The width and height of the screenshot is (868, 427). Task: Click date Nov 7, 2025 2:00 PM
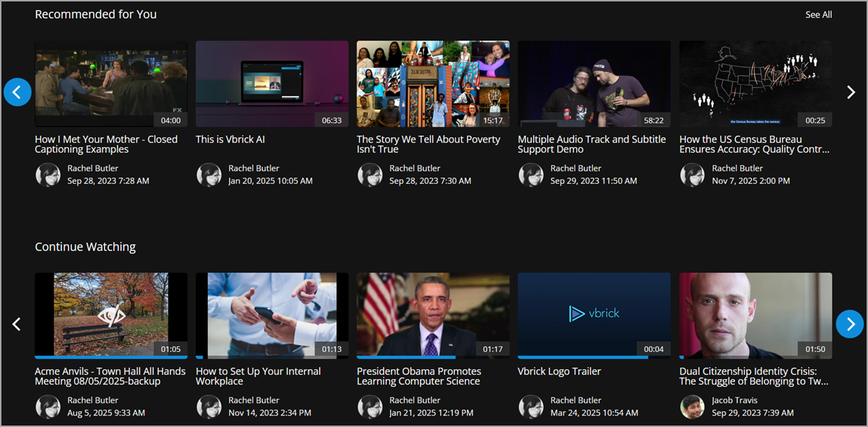750,181
